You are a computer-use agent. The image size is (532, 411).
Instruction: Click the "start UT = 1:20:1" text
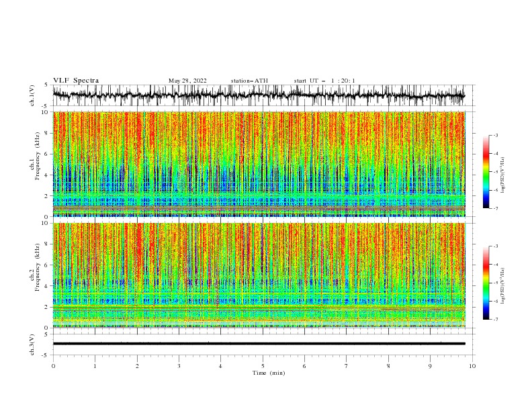[324, 81]
